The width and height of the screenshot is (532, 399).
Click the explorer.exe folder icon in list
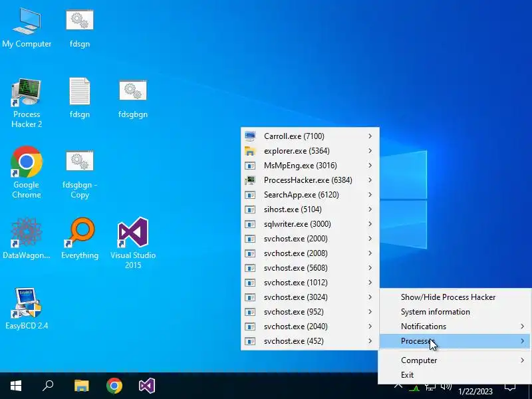[250, 151]
